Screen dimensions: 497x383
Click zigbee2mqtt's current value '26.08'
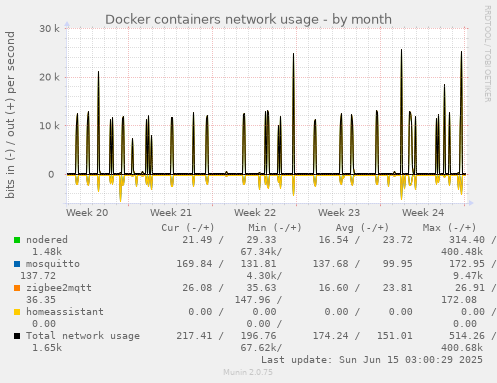[x=197, y=288]
